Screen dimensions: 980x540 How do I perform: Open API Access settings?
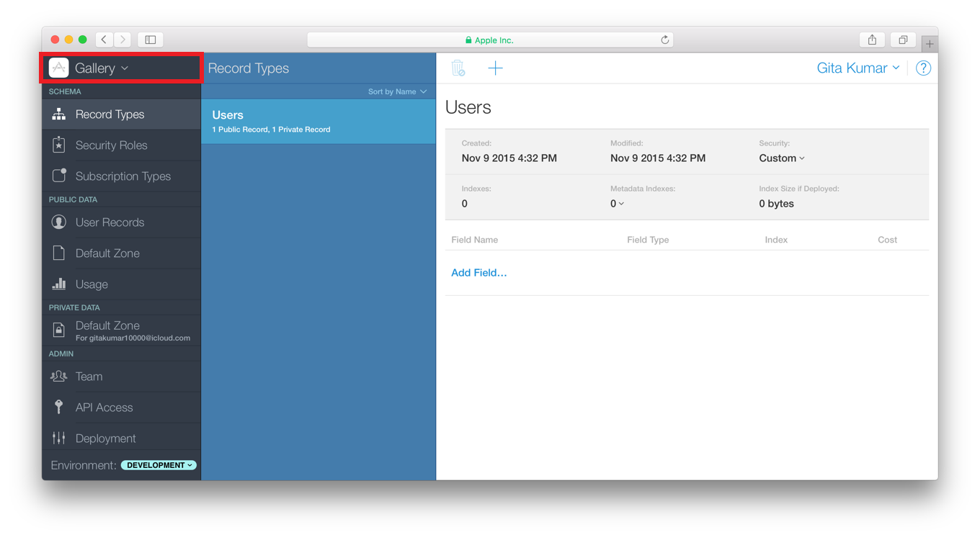pyautogui.click(x=58, y=407)
